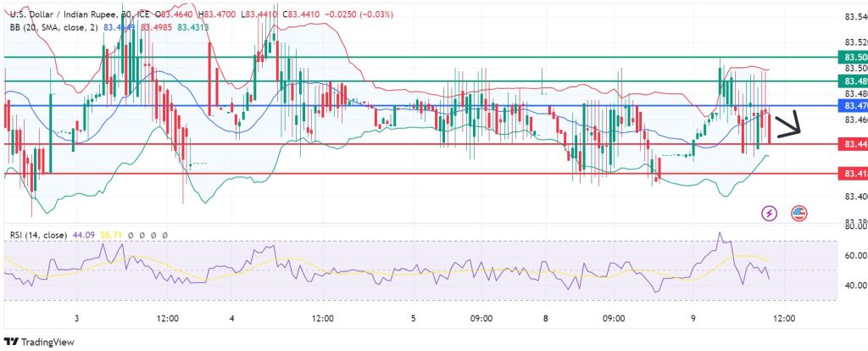
Task: Click the 83.52 tick on price axis
Action: pyautogui.click(x=855, y=42)
